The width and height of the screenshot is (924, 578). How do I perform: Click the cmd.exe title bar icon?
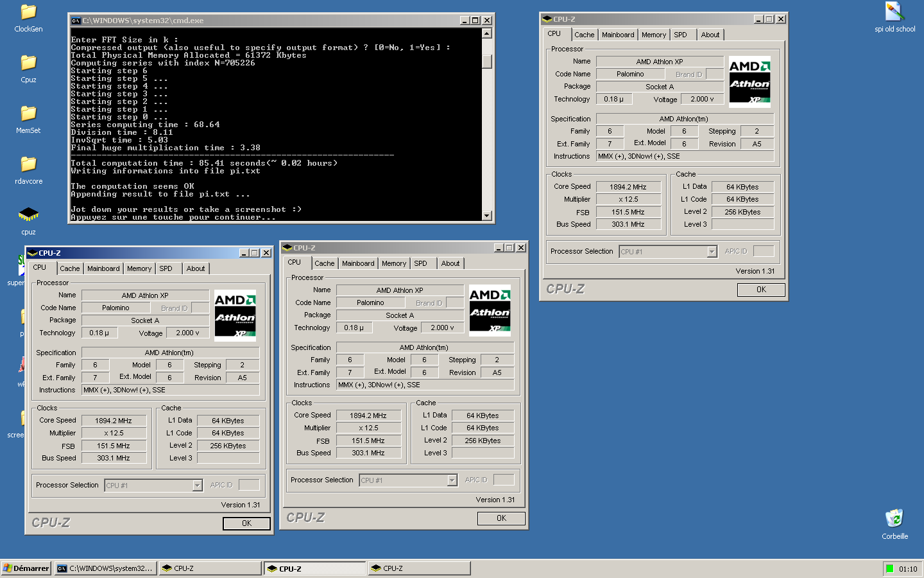[x=76, y=21]
